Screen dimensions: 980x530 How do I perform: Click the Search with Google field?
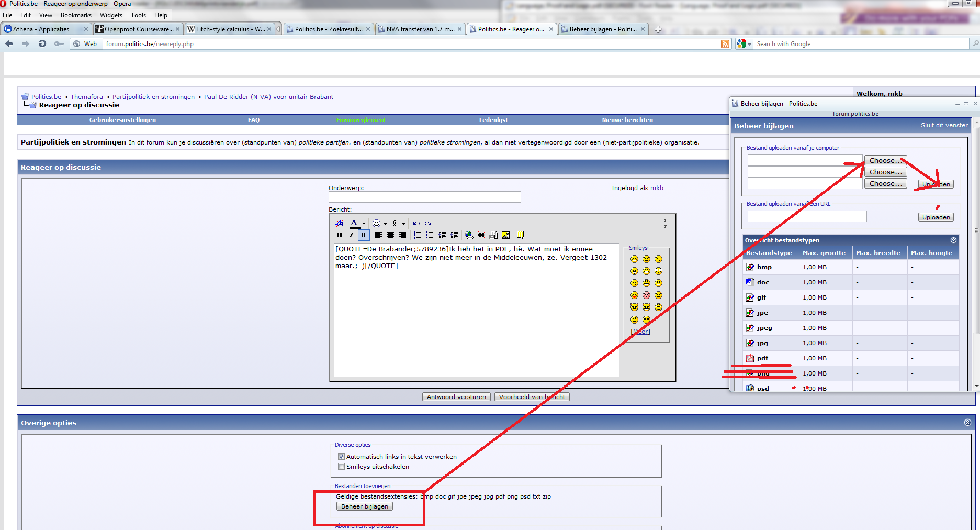pos(861,44)
